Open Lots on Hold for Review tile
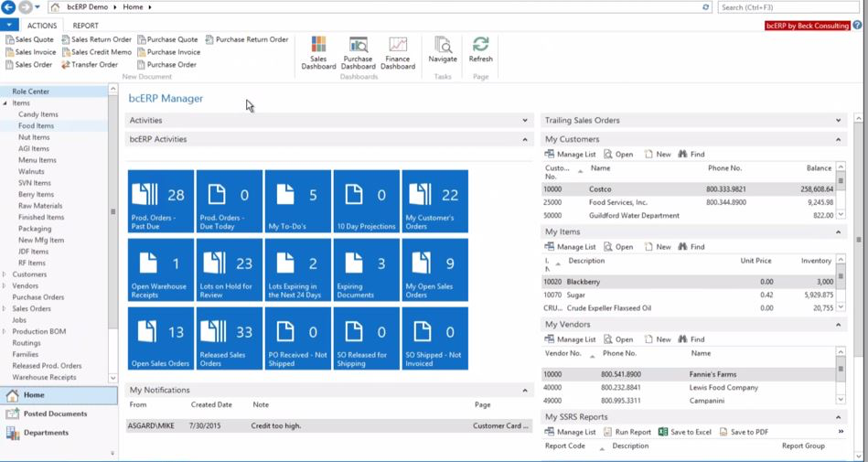This screenshot has height=462, width=868. [230, 270]
